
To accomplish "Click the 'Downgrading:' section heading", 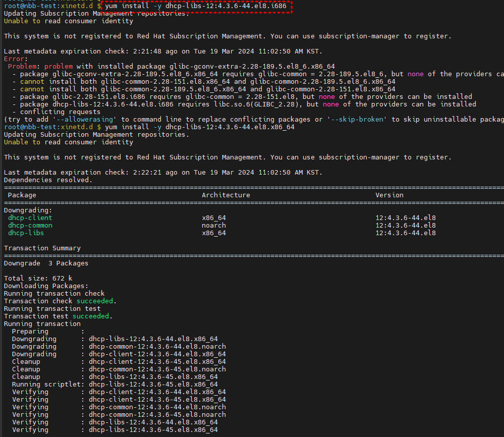I will pos(28,210).
